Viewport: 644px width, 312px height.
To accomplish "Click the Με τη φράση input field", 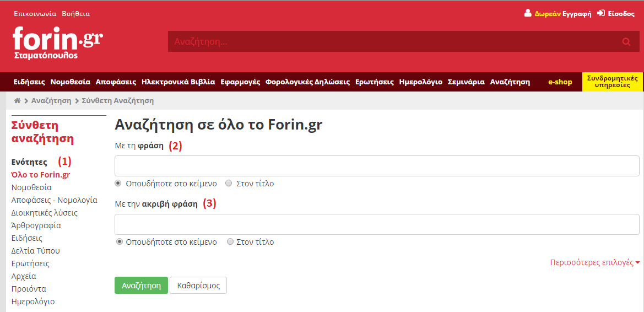I will click(x=377, y=166).
